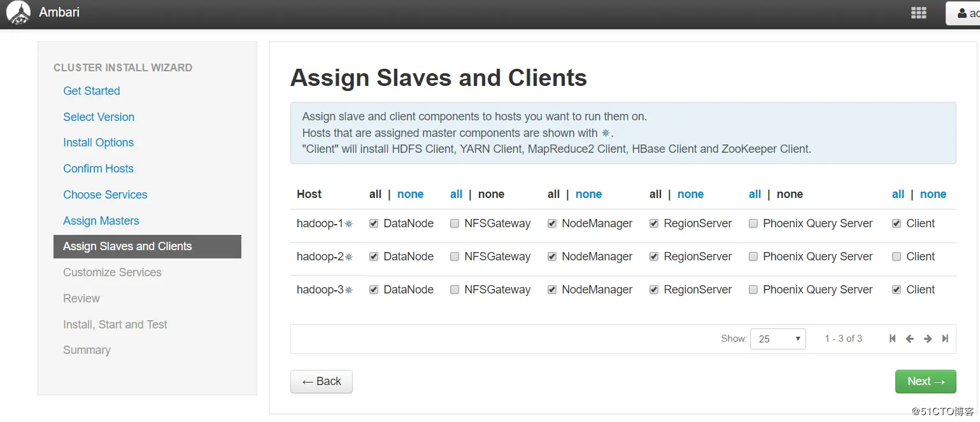Toggle NodeManager checkbox for hadoop-2
The width and height of the screenshot is (980, 422).
[552, 257]
